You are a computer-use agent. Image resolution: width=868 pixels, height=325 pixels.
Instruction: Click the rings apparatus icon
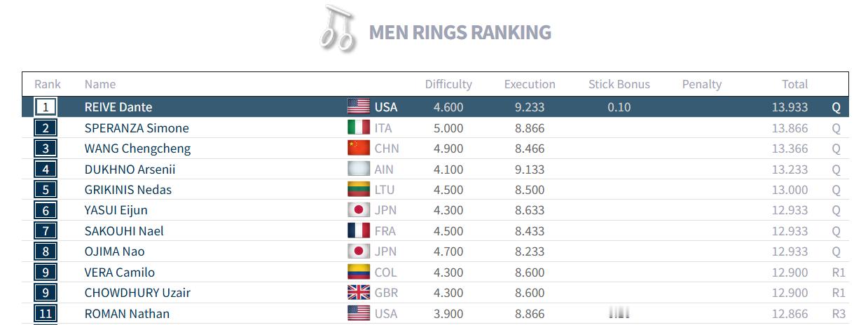coord(338,29)
